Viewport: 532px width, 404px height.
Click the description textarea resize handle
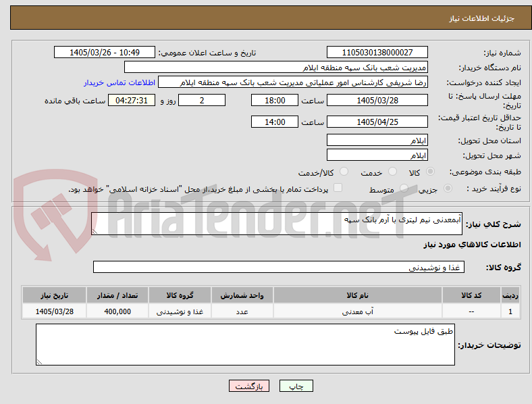pos(95,231)
